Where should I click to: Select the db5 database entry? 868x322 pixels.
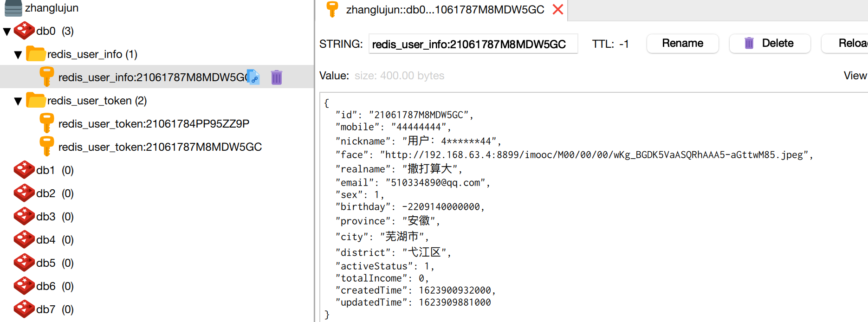point(45,263)
